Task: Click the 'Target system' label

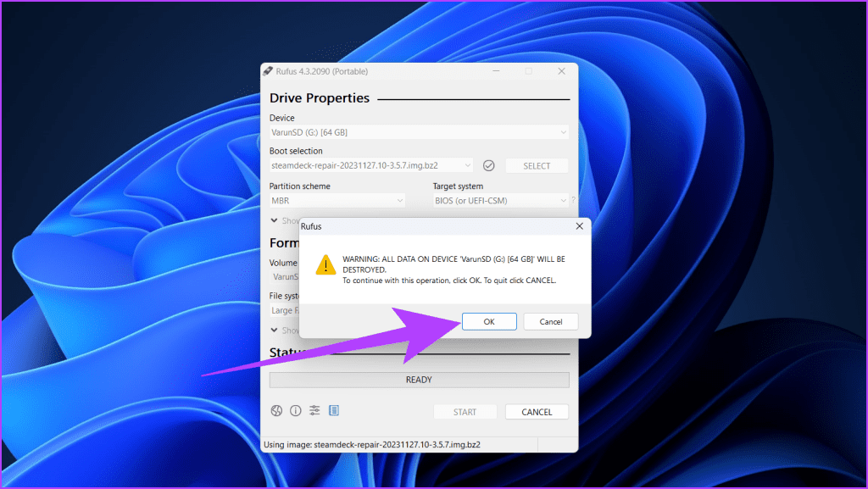Action: (x=458, y=186)
